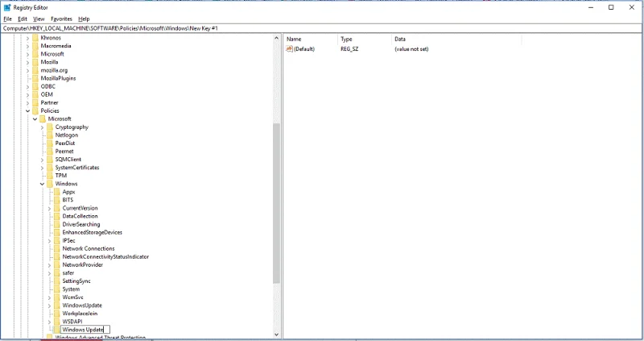Select the NetworkProvider key

(83, 265)
